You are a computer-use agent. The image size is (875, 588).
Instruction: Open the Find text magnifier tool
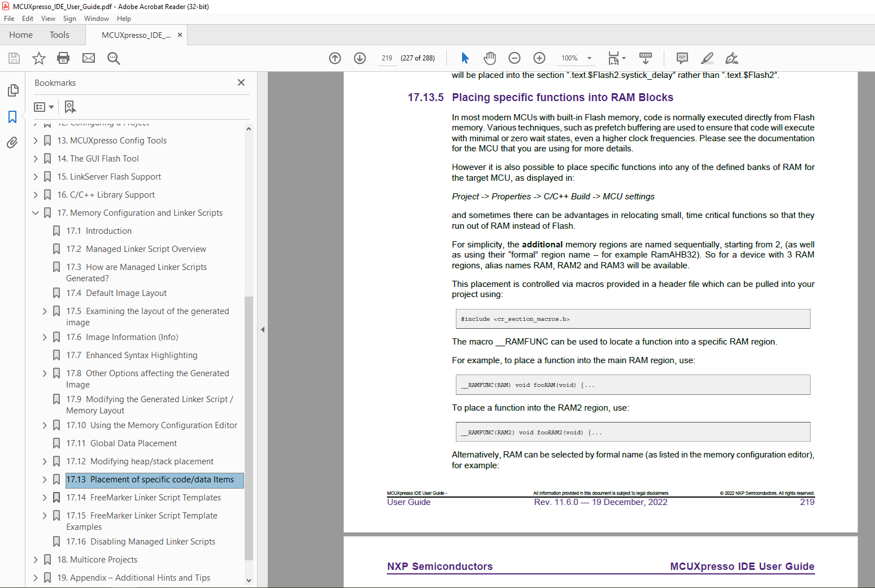pyautogui.click(x=114, y=58)
